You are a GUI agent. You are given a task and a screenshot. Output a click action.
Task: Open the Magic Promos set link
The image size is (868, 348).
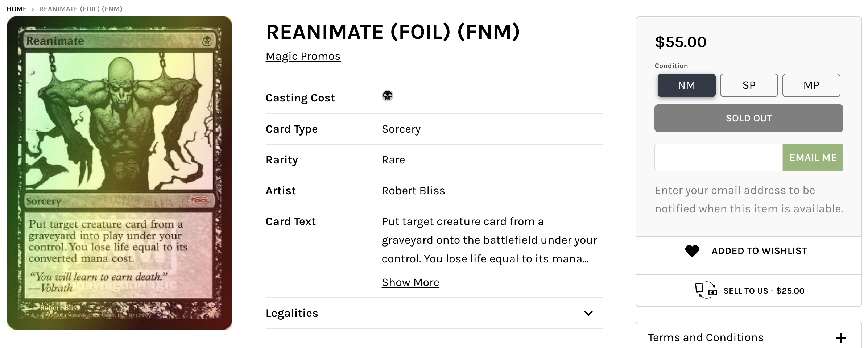(x=303, y=56)
